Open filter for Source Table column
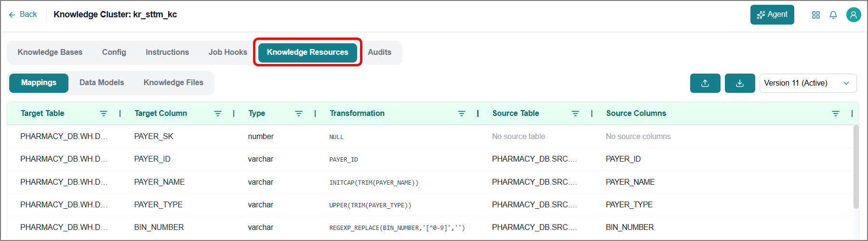This screenshot has width=868, height=241. 575,114
